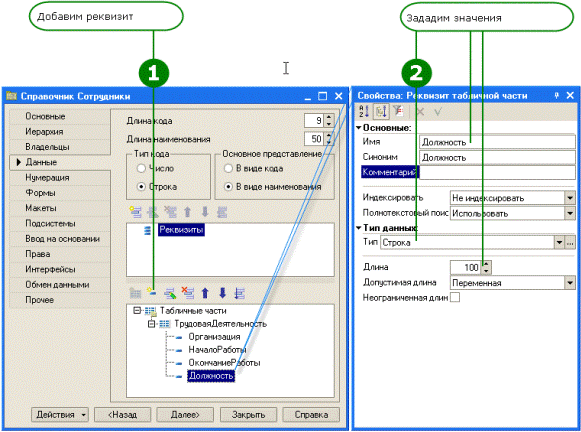The width and height of the screenshot is (581, 432).
Task: Switch to the Подсистемы tab
Action: click(x=60, y=223)
